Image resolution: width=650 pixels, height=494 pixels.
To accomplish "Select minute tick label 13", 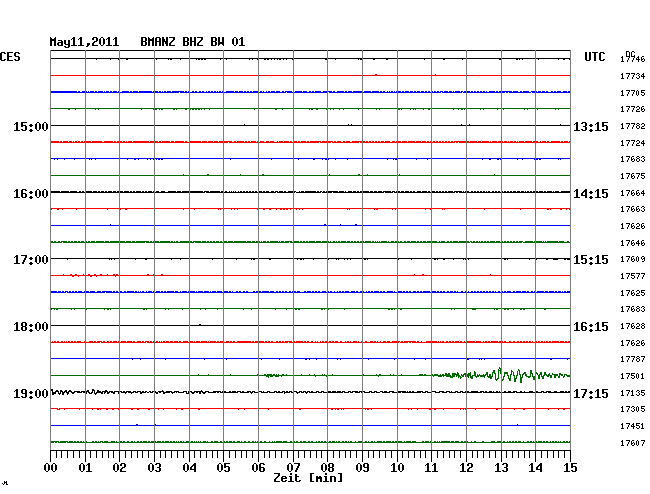I will [x=501, y=468].
